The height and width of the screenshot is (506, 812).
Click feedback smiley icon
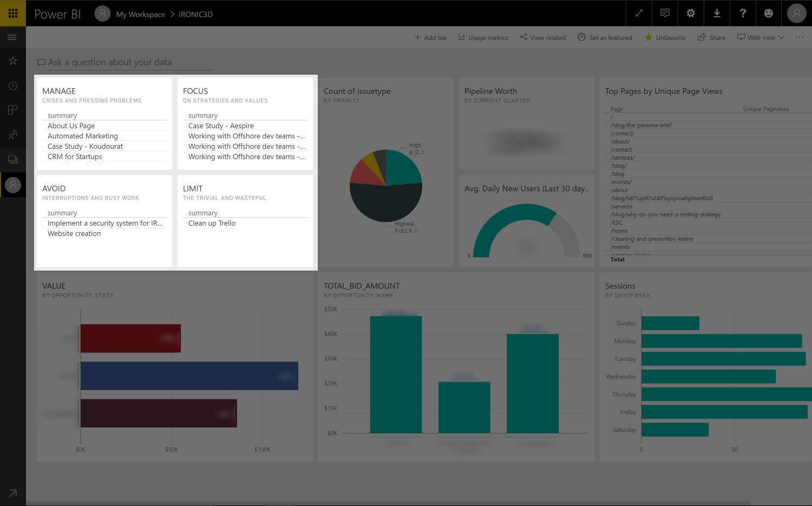(x=769, y=13)
